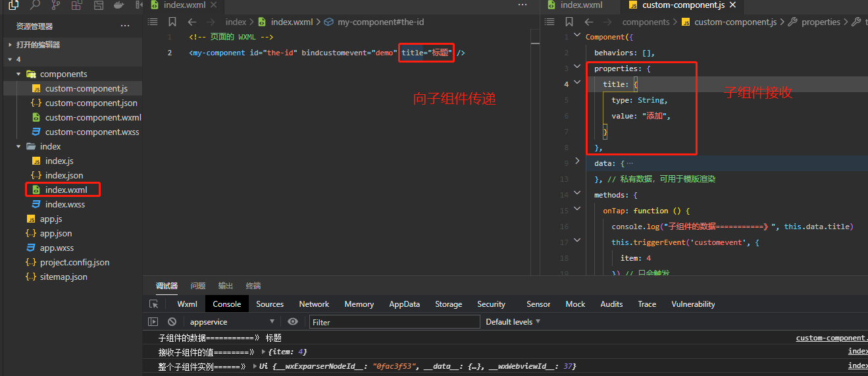This screenshot has width=868, height=376.
Task: Switch to the Vulnerability debugger tab
Action: pos(693,304)
